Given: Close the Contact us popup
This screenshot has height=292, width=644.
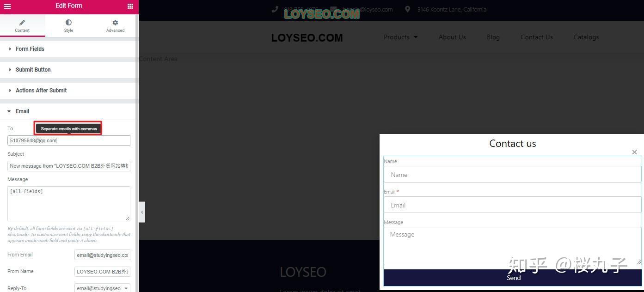Looking at the screenshot, I should (634, 152).
